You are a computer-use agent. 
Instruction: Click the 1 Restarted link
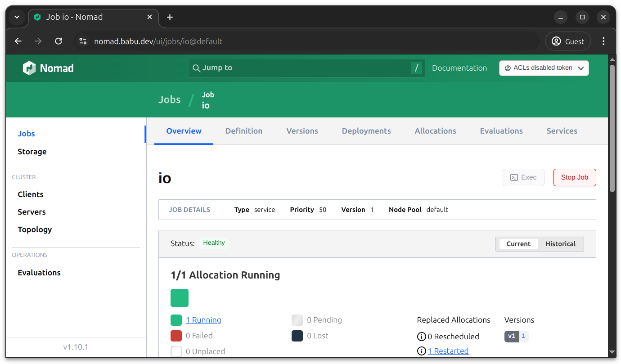(x=448, y=351)
